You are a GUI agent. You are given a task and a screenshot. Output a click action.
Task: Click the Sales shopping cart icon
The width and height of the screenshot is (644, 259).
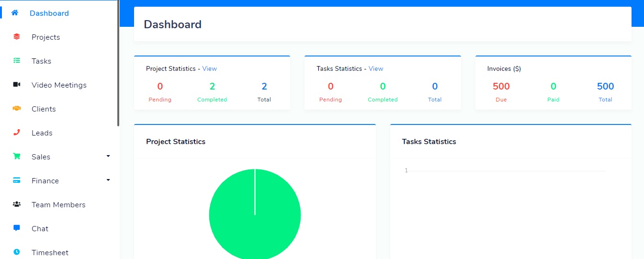click(x=17, y=157)
